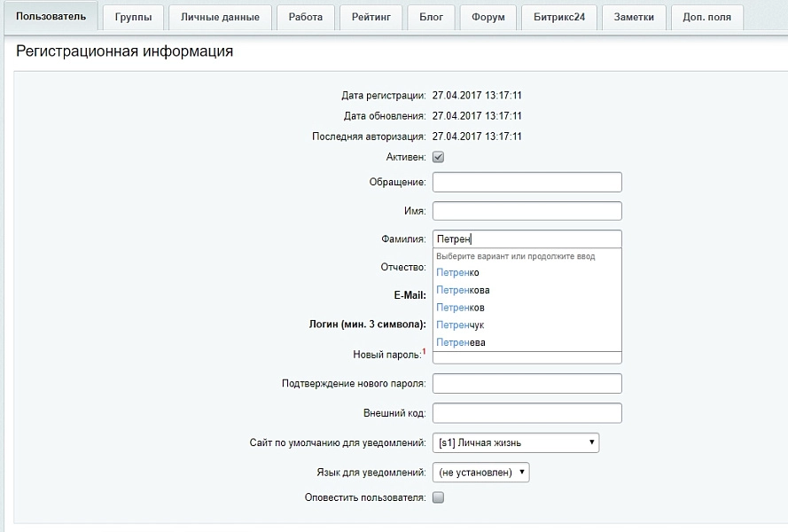Toggle the Активен checkbox
788x532 pixels.
pos(438,157)
